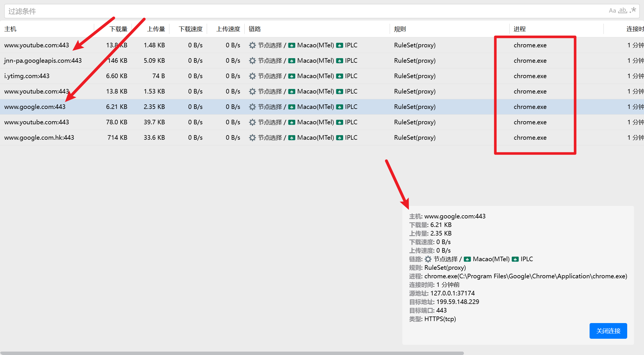This screenshot has height=355, width=644.
Task: Sort by 链路 column header
Action: pos(255,29)
